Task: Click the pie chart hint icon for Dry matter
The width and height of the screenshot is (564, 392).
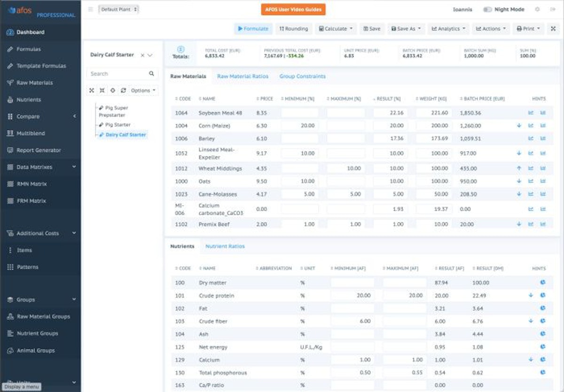Action: coord(542,283)
